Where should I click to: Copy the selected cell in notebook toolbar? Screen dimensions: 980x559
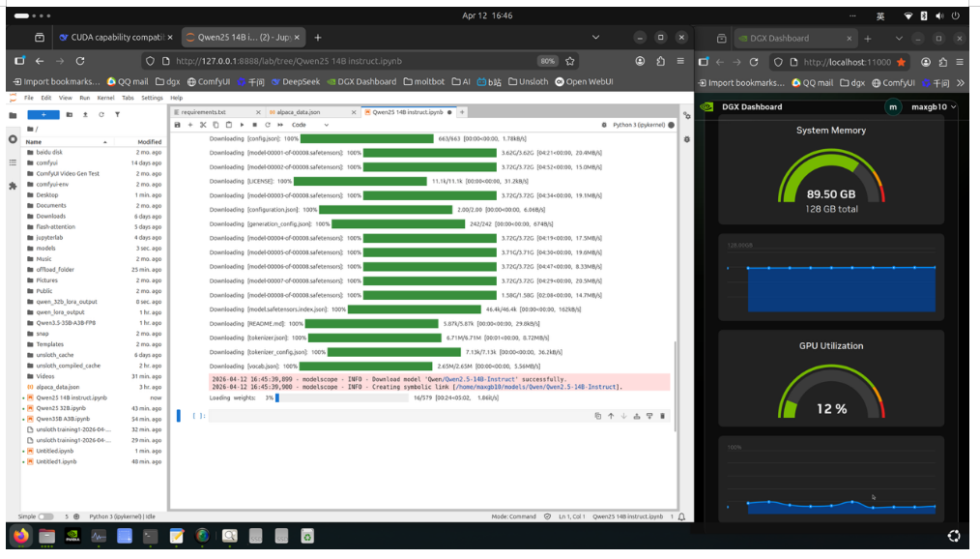click(216, 125)
